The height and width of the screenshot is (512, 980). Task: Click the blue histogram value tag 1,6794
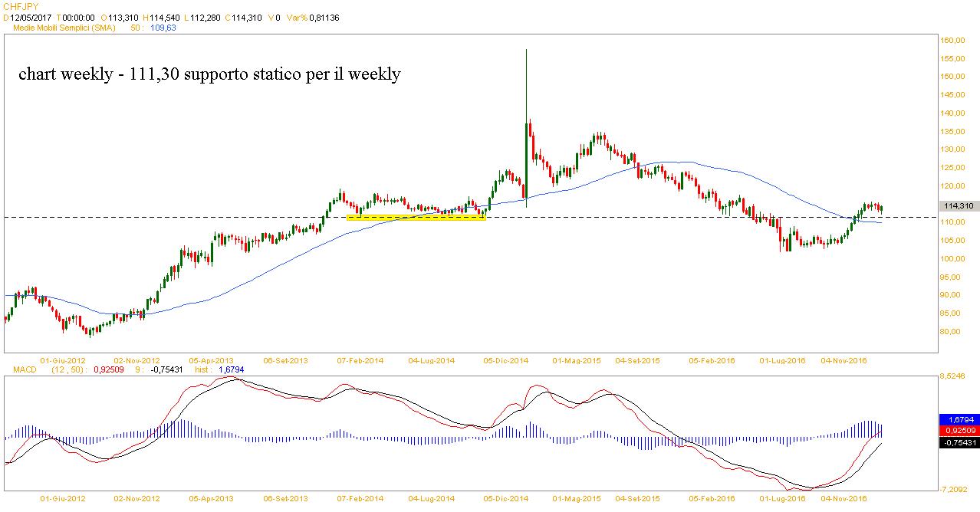coord(959,420)
